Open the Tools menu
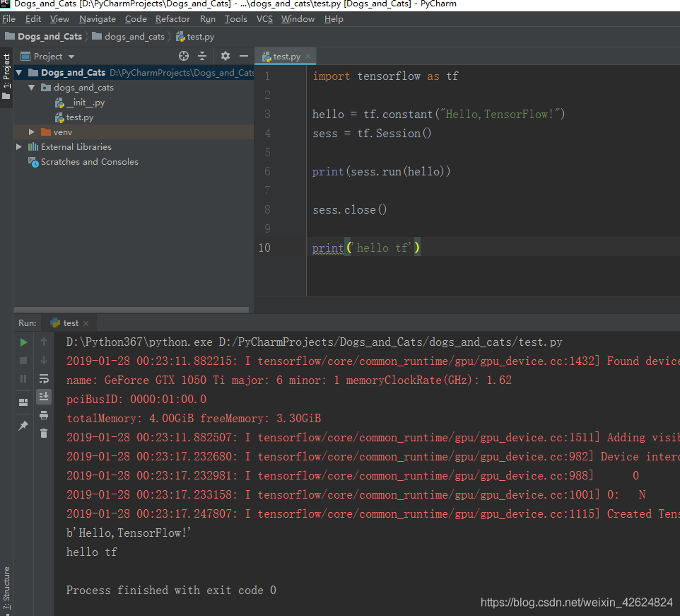 click(x=235, y=19)
